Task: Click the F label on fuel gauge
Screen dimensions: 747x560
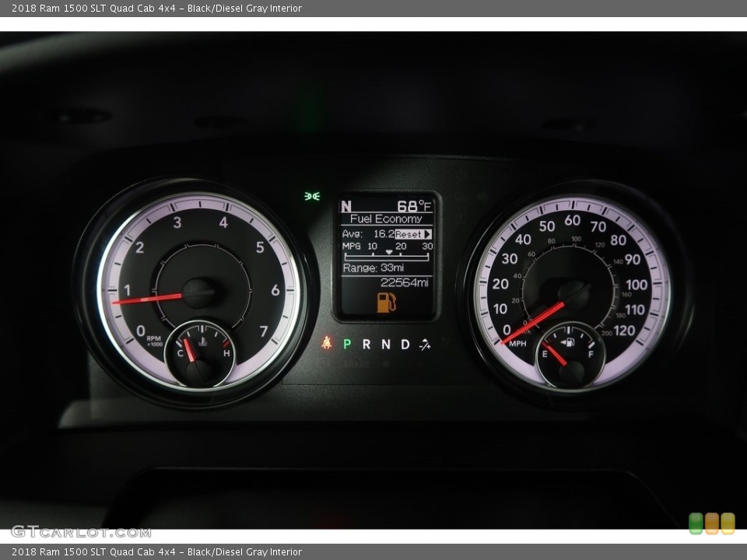Action: tap(591, 355)
